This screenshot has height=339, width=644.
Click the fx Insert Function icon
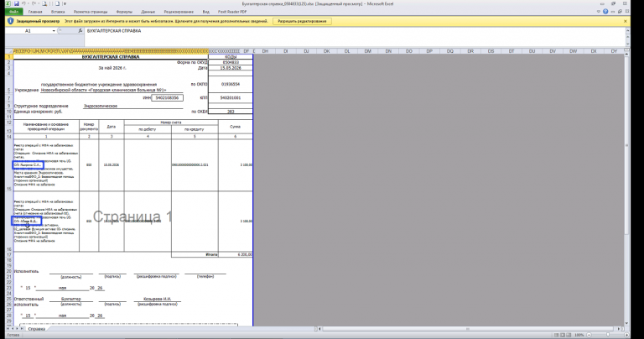tap(80, 31)
